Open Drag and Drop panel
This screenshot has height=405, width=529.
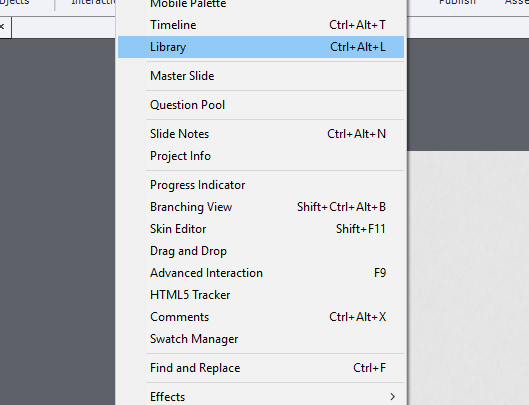[x=261, y=251]
